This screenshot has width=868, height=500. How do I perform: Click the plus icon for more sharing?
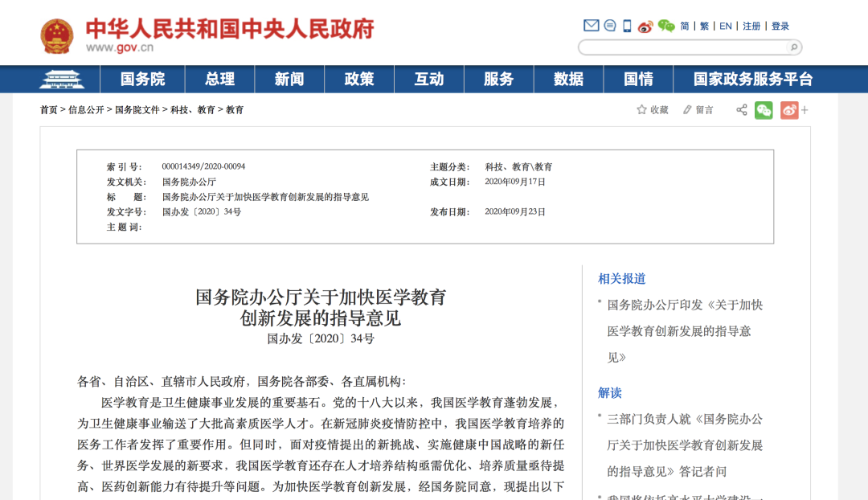click(x=805, y=110)
